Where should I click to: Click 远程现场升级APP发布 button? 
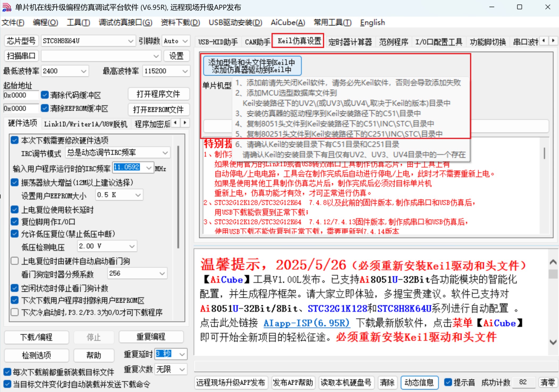click(x=231, y=382)
